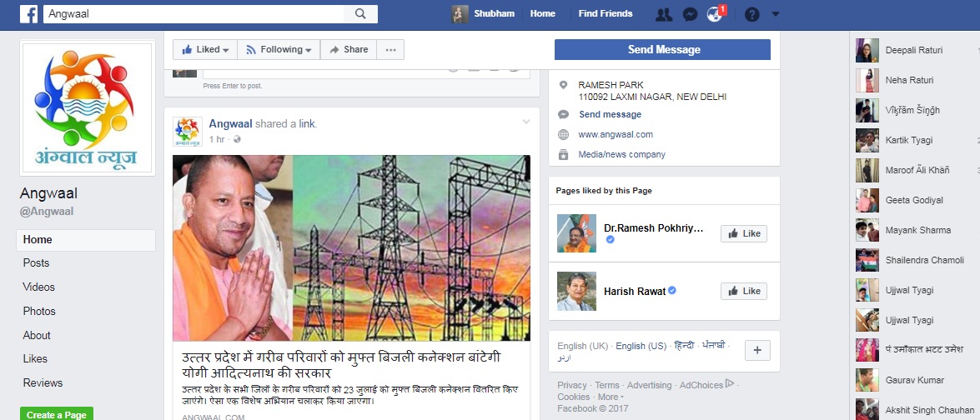Click Media/news company category text
This screenshot has height=420, width=980.
tap(622, 154)
